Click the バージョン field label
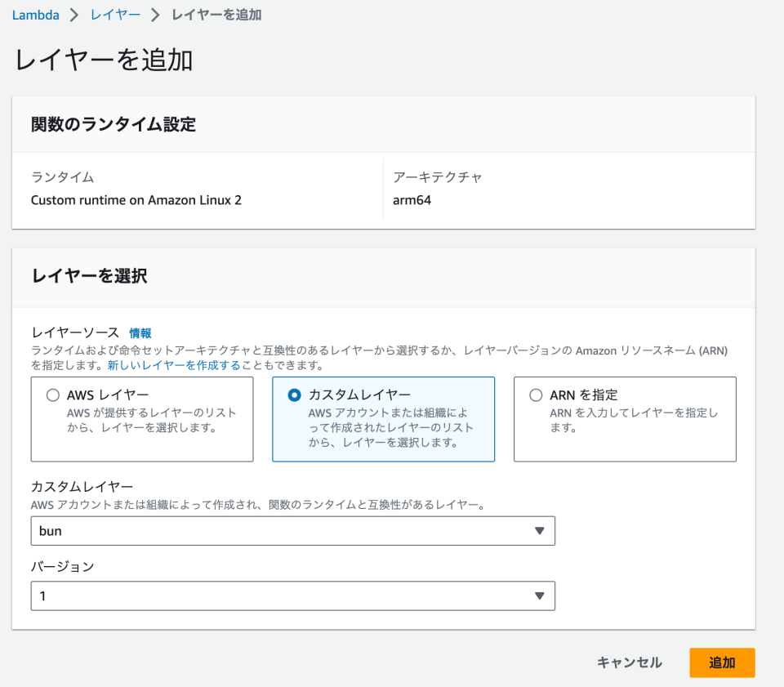784x687 pixels. (63, 566)
